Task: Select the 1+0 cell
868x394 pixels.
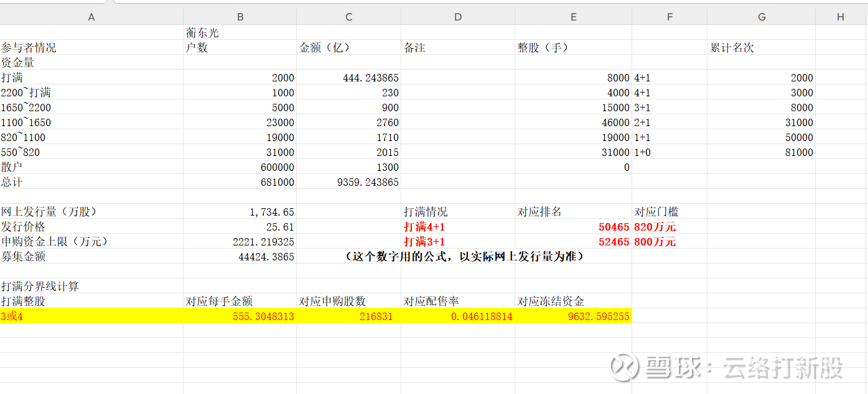Action: pyautogui.click(x=670, y=152)
